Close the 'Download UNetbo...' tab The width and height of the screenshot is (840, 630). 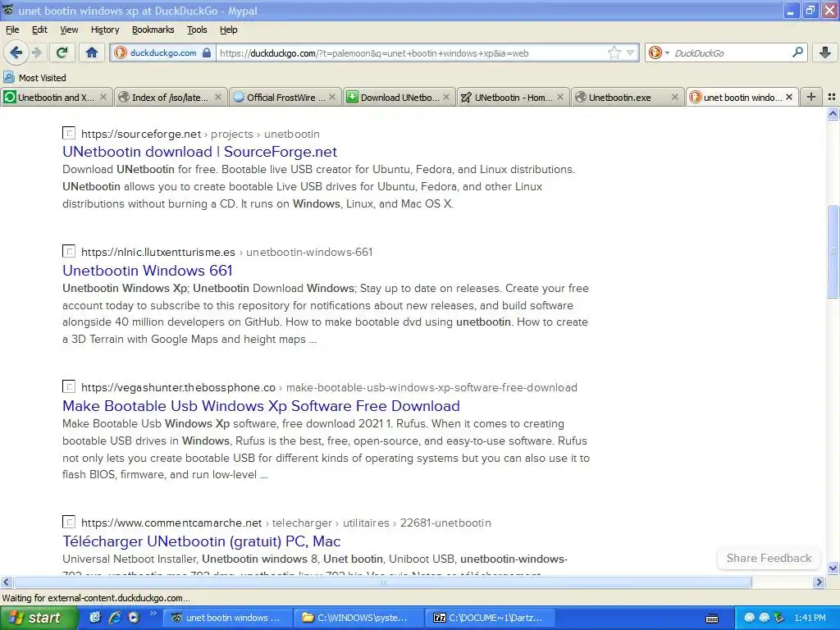click(x=446, y=97)
